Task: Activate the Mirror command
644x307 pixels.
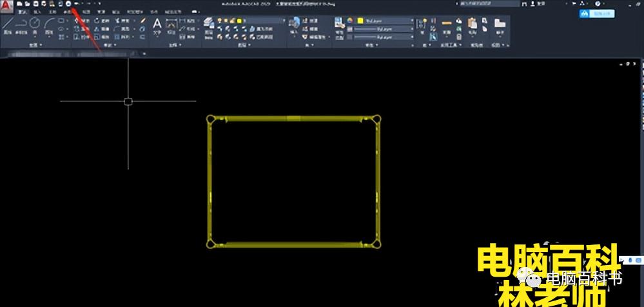Action: [x=101, y=29]
